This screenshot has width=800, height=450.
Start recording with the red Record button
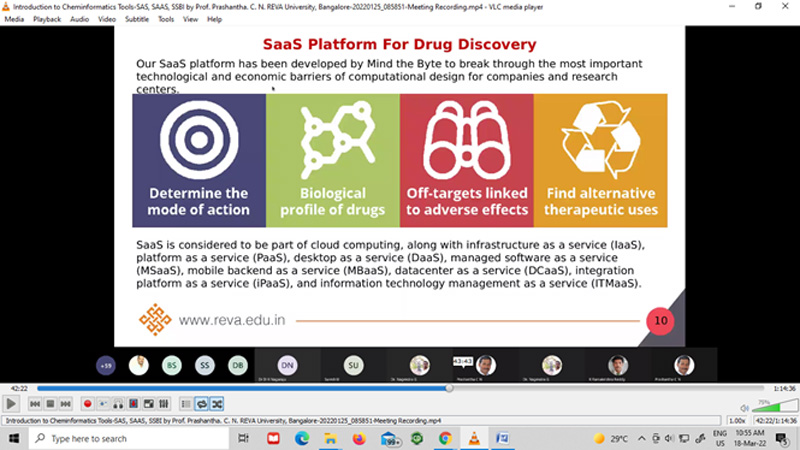(87, 404)
